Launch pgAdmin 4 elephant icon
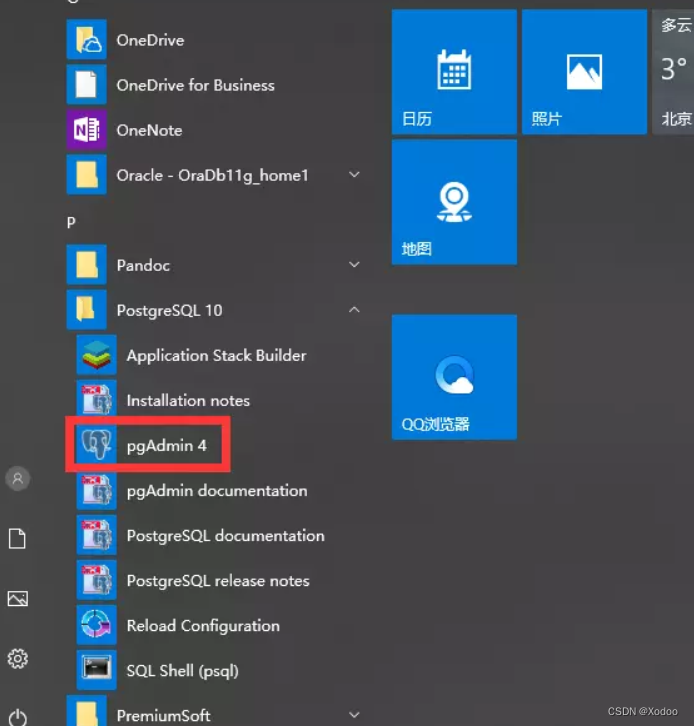This screenshot has height=726, width=694. (96, 445)
